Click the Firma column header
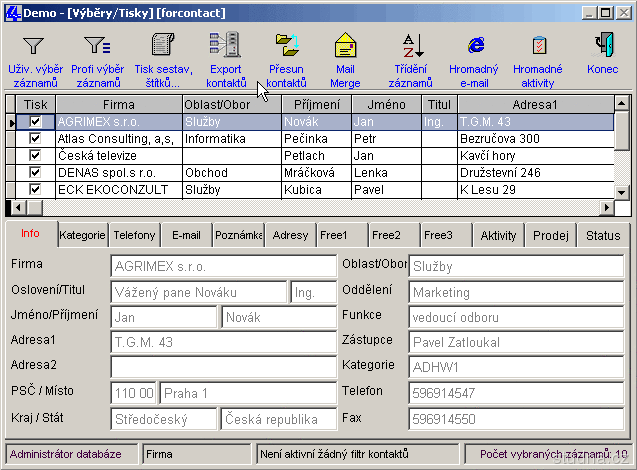The height and width of the screenshot is (470, 637). click(x=118, y=104)
